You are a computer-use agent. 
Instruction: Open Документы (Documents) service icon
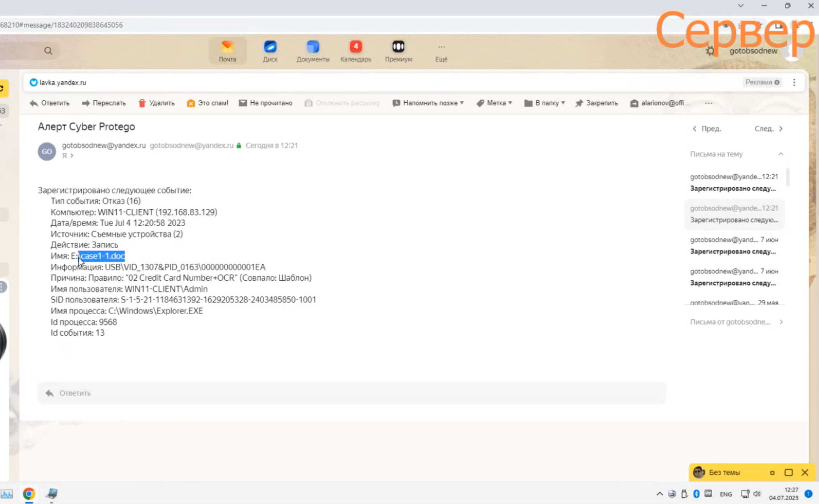pyautogui.click(x=313, y=51)
